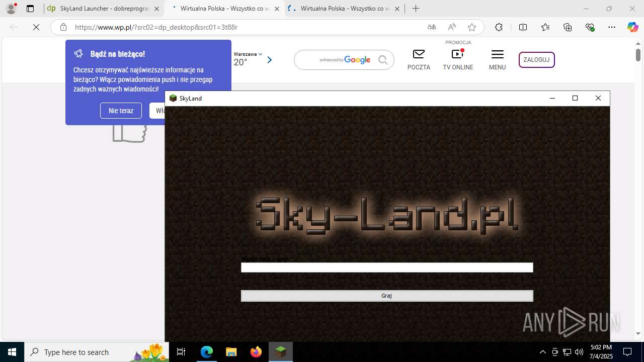Minimize the SkyLand launcher window
Screen dimensions: 644x362
pyautogui.click(x=552, y=98)
